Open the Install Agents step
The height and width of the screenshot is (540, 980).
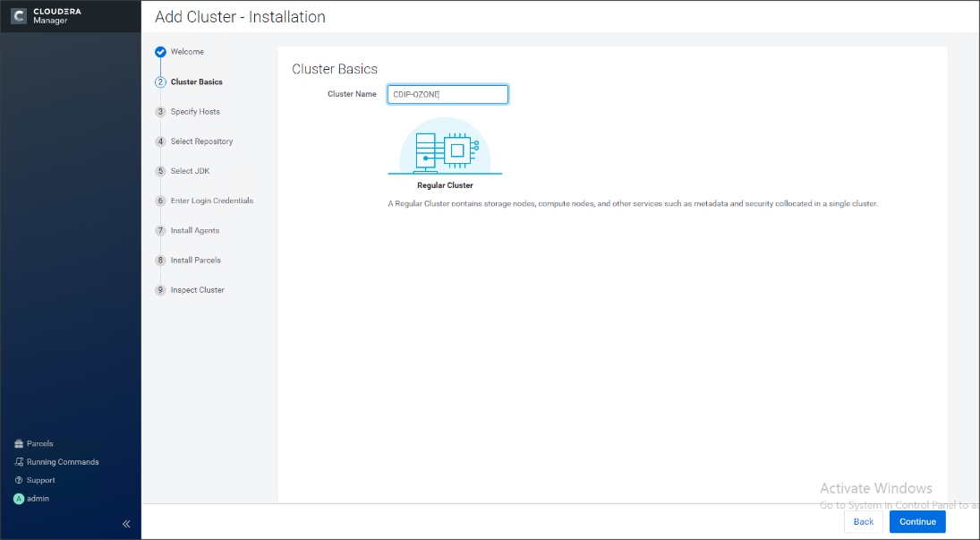[x=191, y=230]
